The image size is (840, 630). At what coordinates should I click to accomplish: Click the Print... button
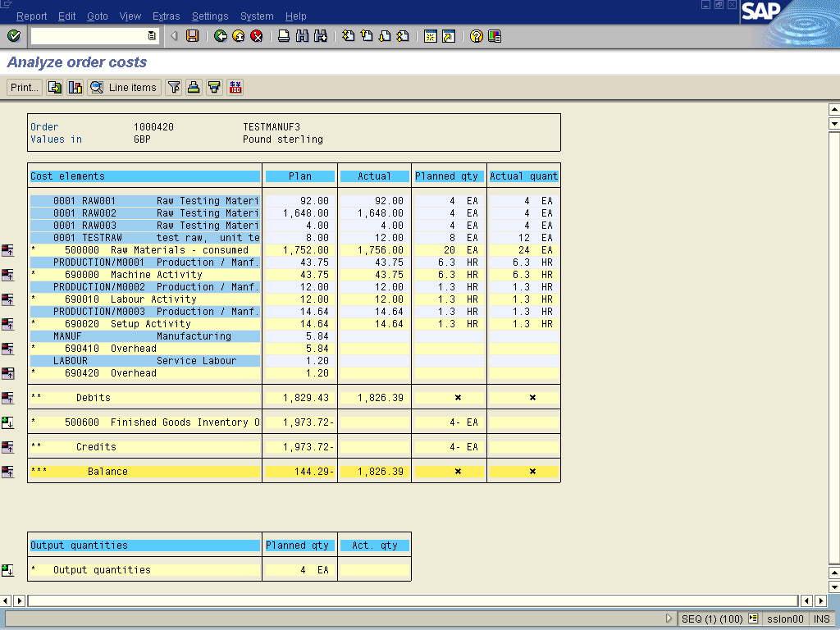(x=25, y=88)
